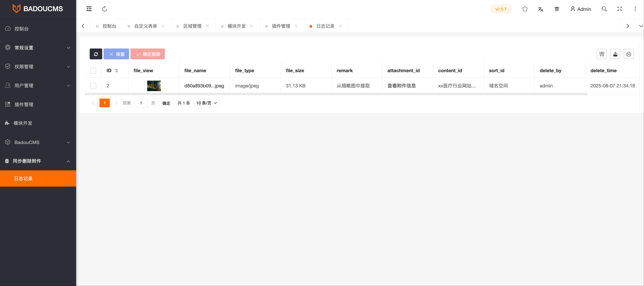Click the trash clear-cache icon in the header
This screenshot has width=644, height=286.
pos(557,9)
